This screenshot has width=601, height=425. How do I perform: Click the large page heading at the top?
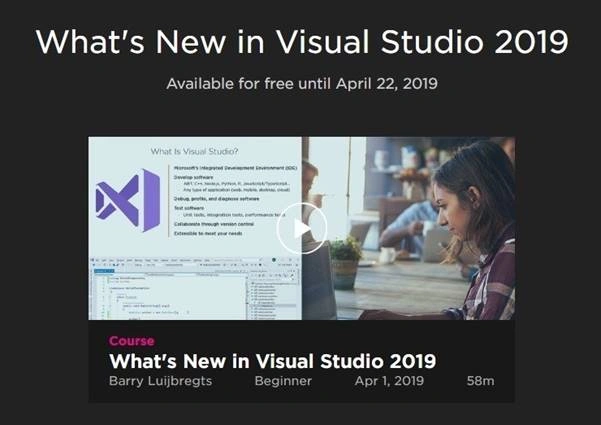(x=302, y=41)
